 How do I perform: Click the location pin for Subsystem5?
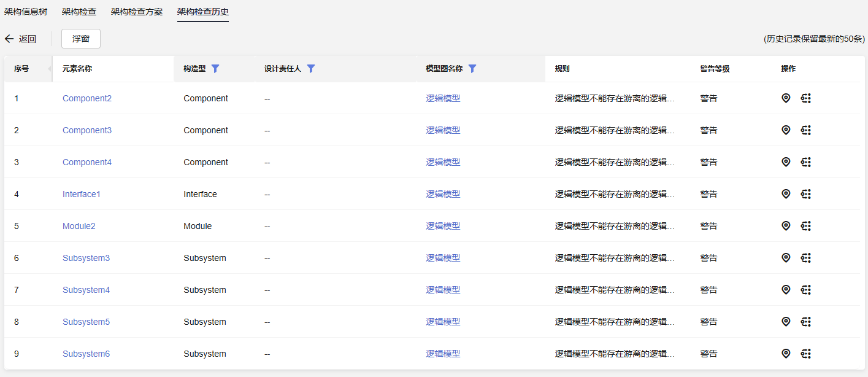click(x=786, y=322)
